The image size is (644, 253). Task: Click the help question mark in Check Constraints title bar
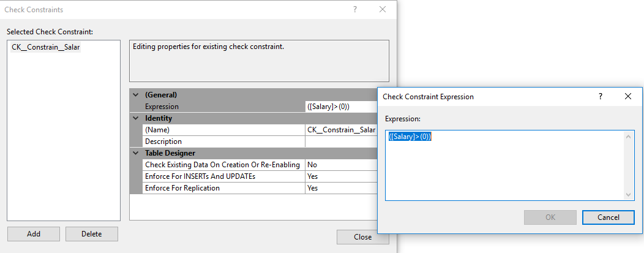click(355, 10)
